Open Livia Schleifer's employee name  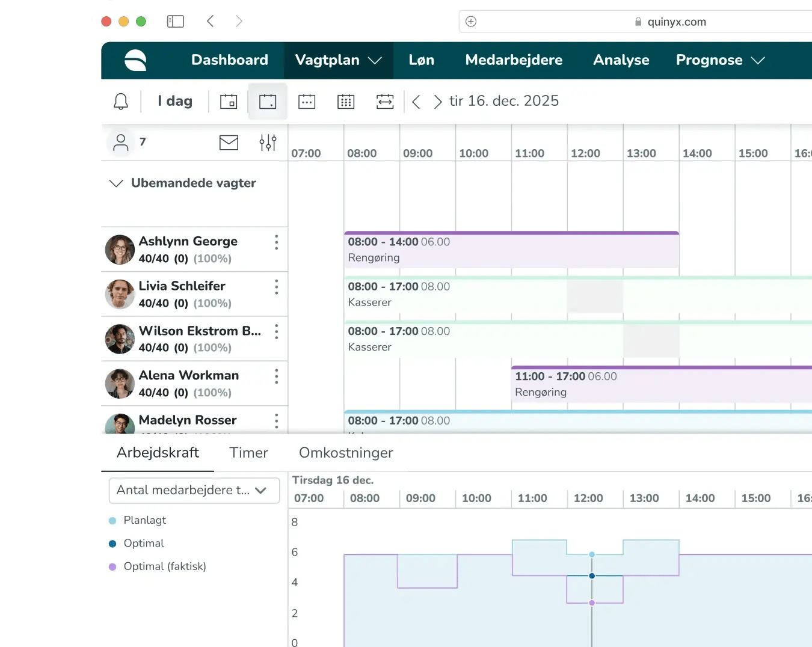click(182, 286)
